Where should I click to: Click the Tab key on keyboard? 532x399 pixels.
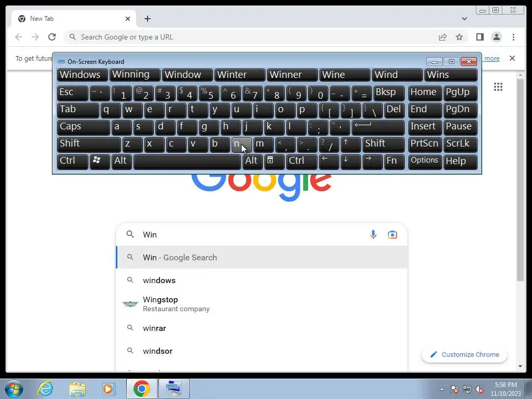tap(78, 110)
